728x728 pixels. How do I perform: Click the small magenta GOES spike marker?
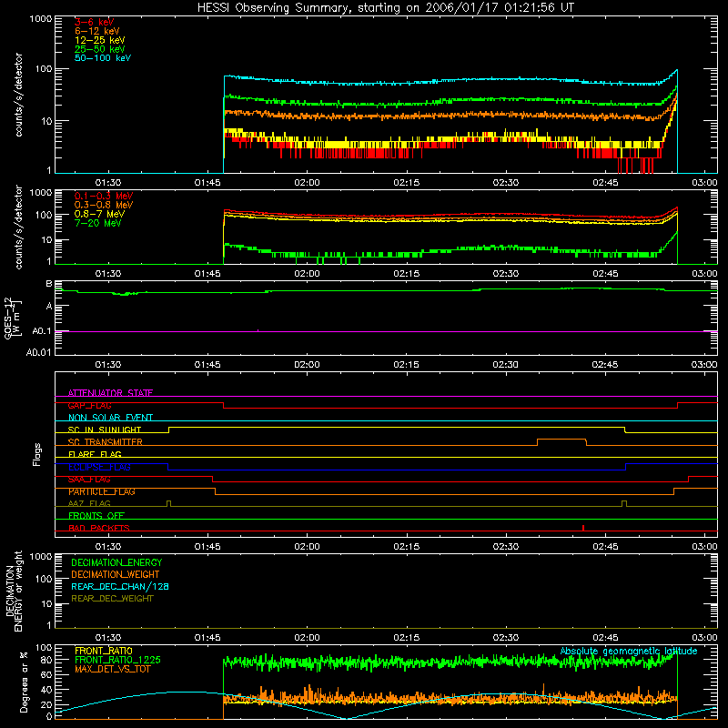point(258,330)
